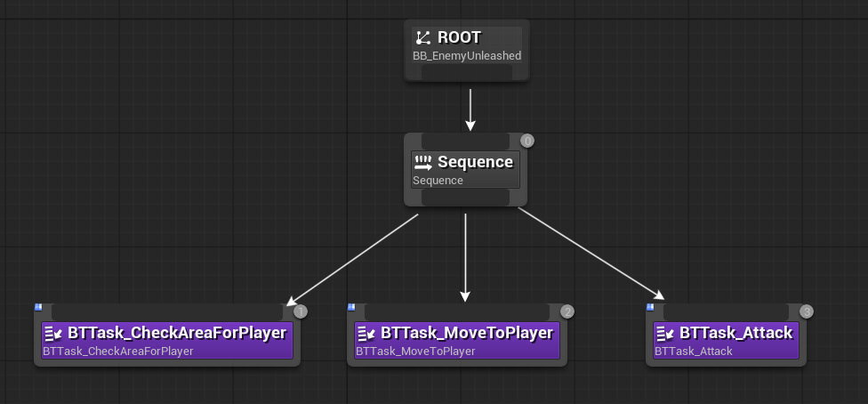Viewport: 868px width, 404px height.
Task: Select the BTTask_CheckAreaForPlayer node title
Action: 176,333
